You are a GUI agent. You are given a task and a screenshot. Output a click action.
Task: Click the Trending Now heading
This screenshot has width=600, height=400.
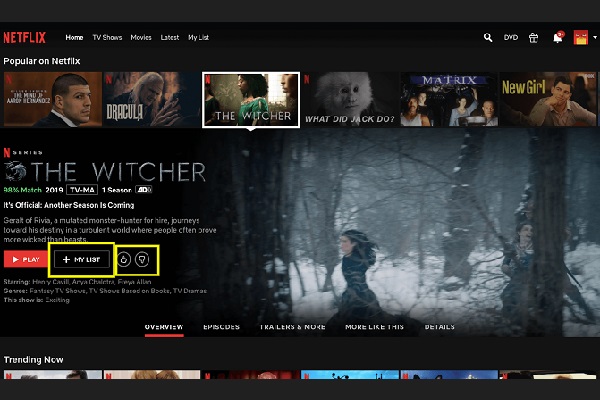coord(33,360)
